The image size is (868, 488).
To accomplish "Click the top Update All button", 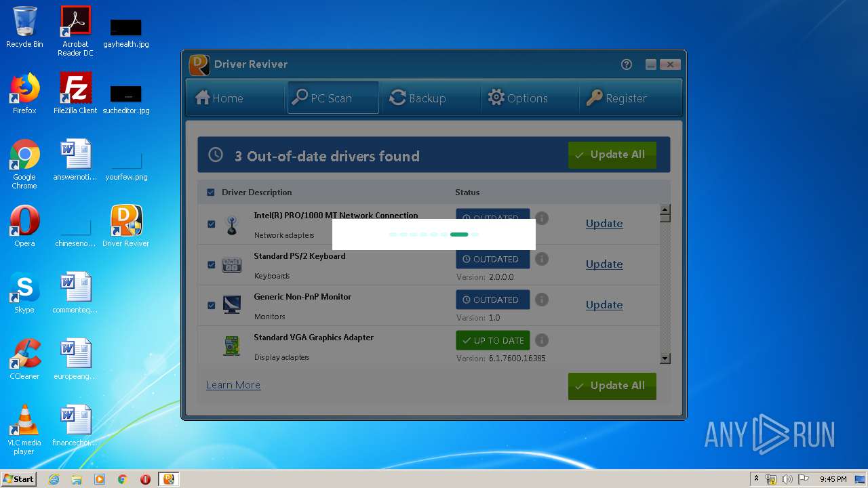I will (612, 155).
